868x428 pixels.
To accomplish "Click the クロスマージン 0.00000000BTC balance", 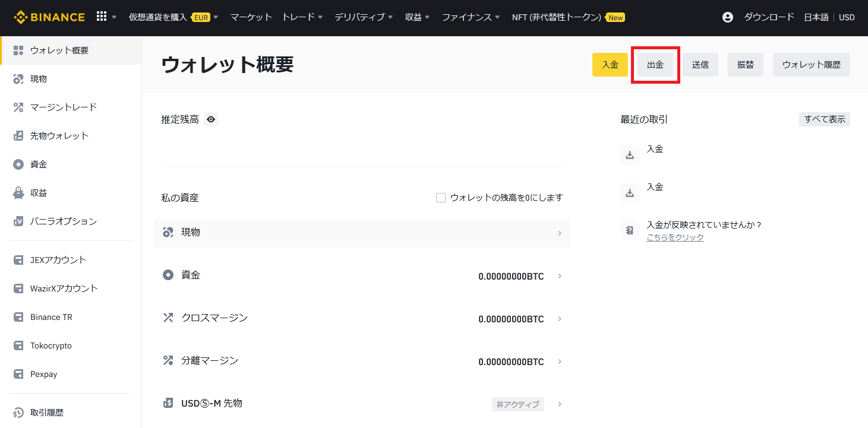I will (x=511, y=319).
